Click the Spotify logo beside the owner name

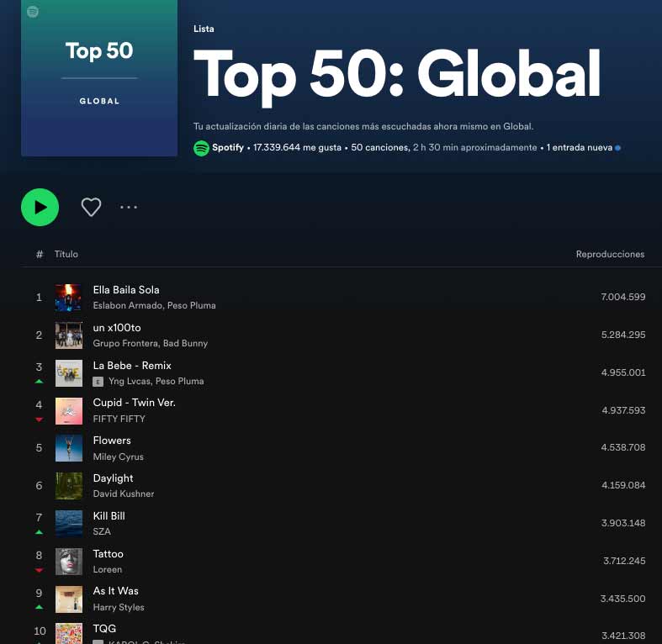click(201, 148)
